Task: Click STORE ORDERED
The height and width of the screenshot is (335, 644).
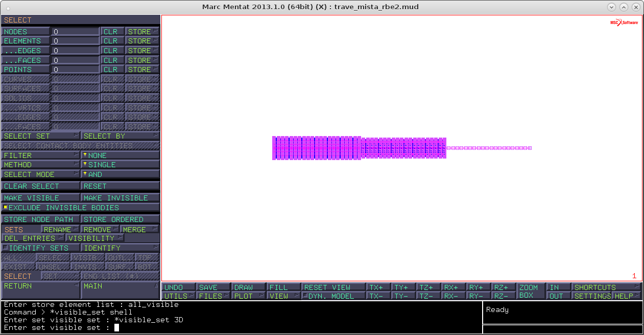Action: coord(121,219)
